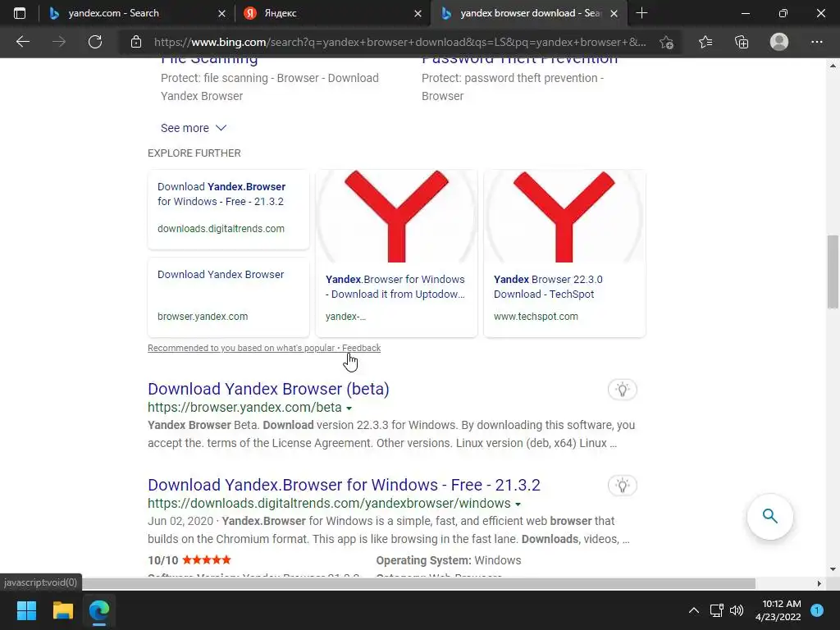840x630 pixels.
Task: Open Yandex Browser 22.3.0 TechSpot link
Action: [x=548, y=286]
